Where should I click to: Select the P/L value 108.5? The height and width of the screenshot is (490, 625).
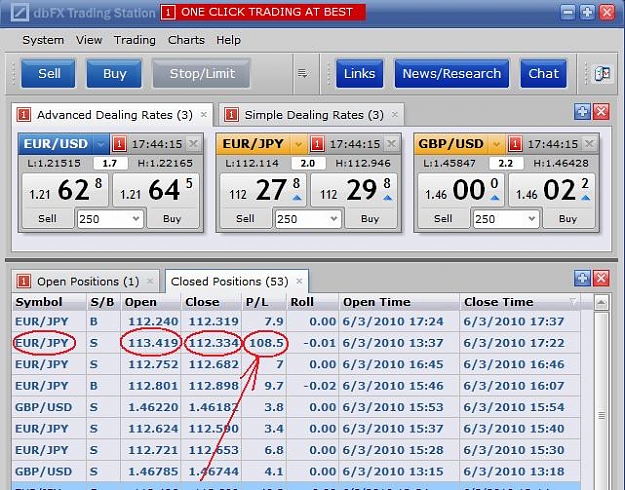[x=266, y=343]
